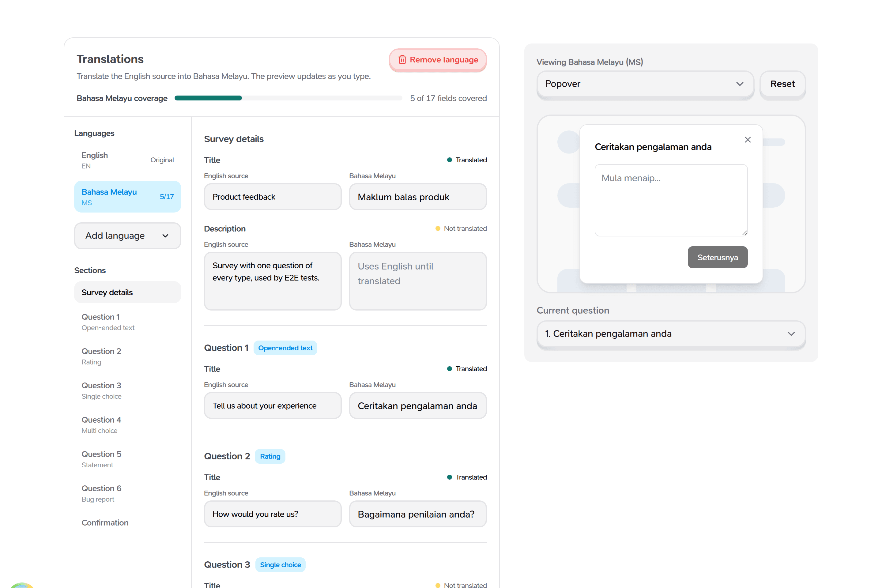Click the trash icon in Remove language

[x=402, y=60]
